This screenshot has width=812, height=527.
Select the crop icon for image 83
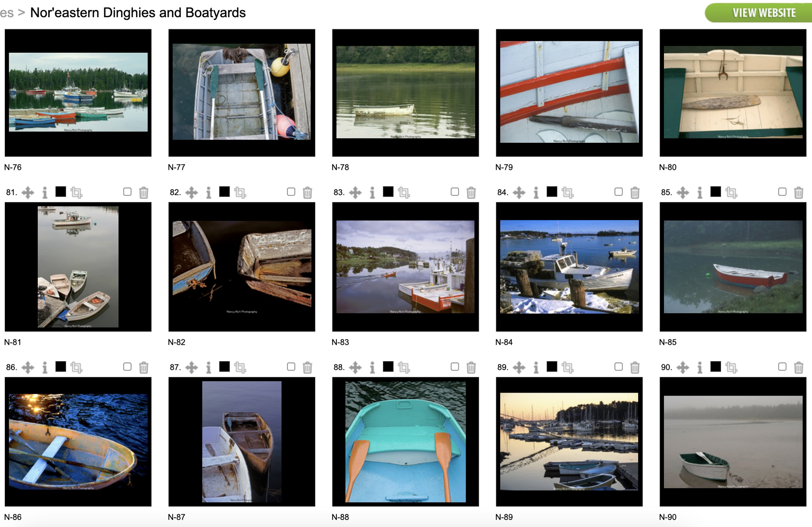(404, 192)
